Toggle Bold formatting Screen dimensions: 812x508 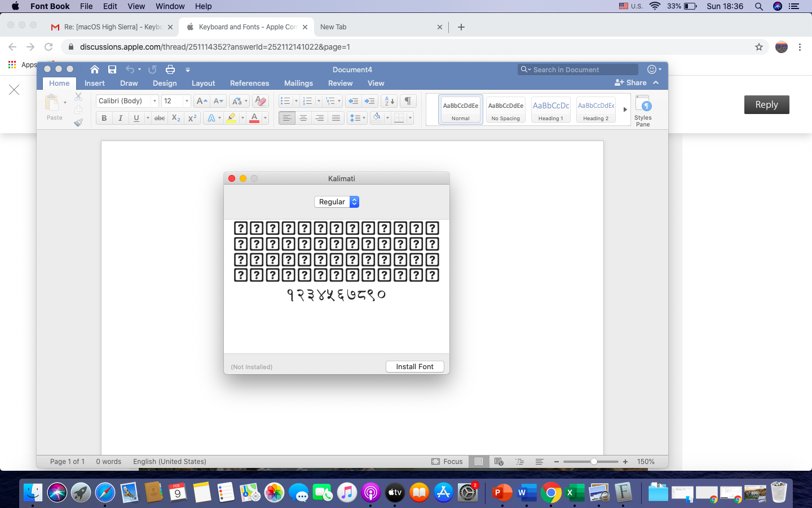[104, 118]
